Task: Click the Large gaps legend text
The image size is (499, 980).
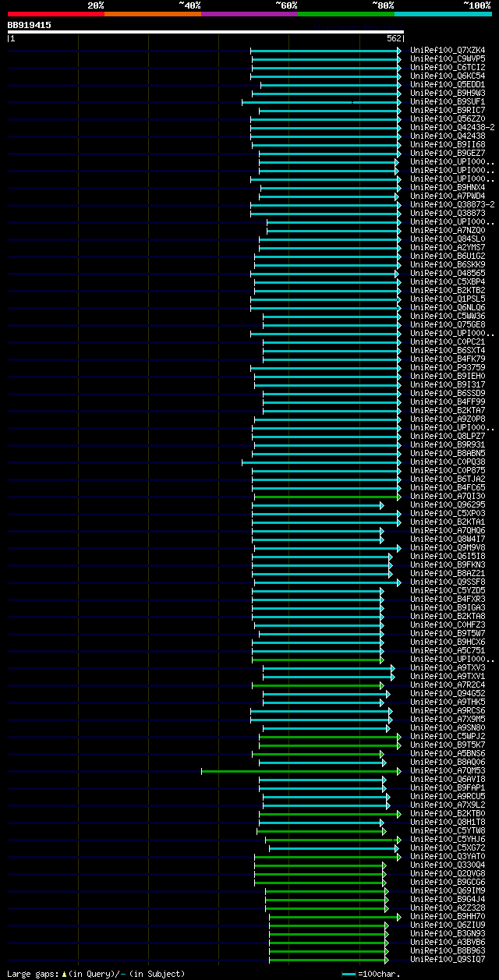Action: 97,974
